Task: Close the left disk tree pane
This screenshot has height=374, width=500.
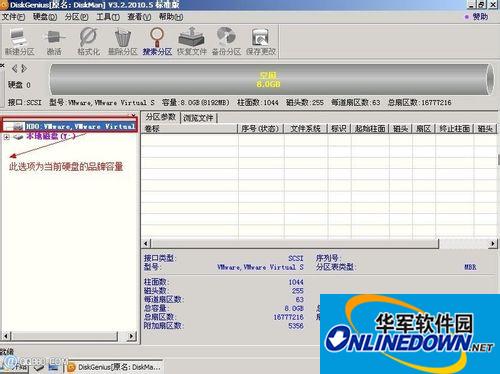Action: point(134,115)
